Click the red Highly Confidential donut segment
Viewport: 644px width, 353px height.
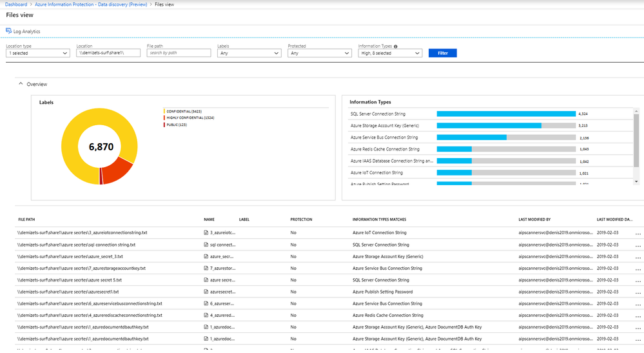[x=117, y=172]
